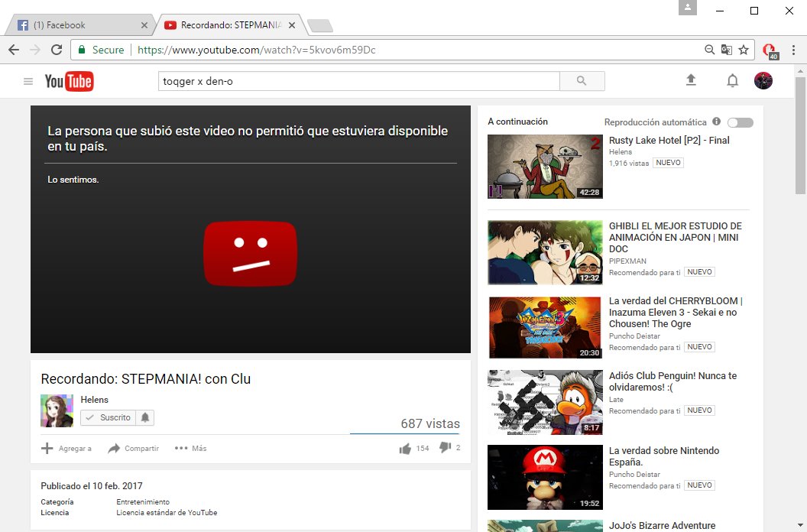Open Rusty Lake Hotel [P2] - Final video

click(x=669, y=140)
